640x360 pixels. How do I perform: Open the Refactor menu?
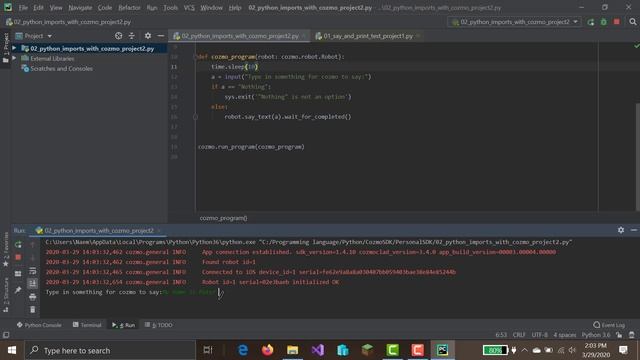[x=129, y=8]
